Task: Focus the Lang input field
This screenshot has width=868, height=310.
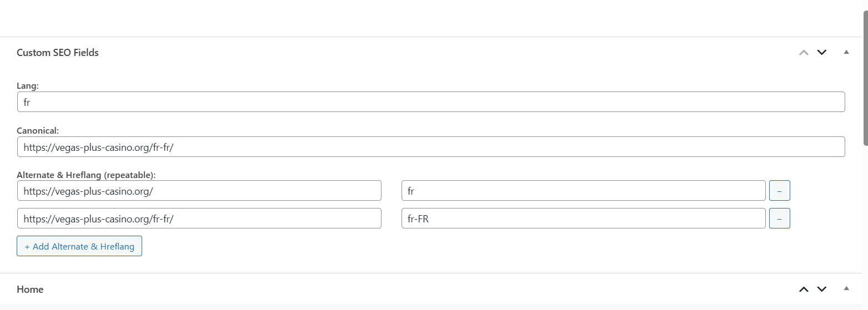Action: pos(431,102)
